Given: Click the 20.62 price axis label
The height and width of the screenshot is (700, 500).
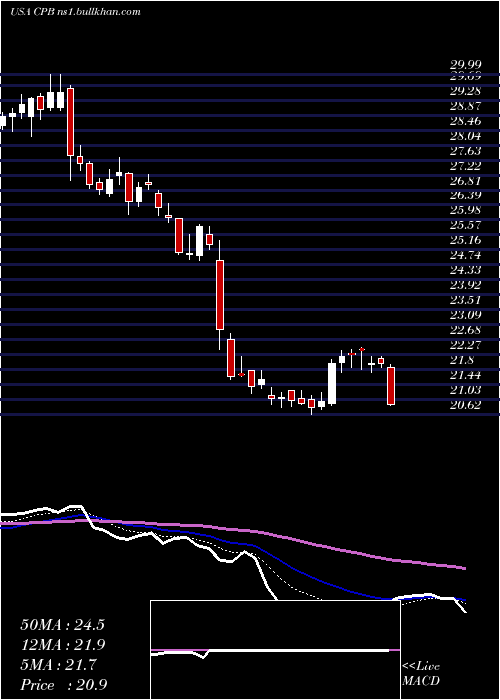Looking at the screenshot, I should 465,405.
